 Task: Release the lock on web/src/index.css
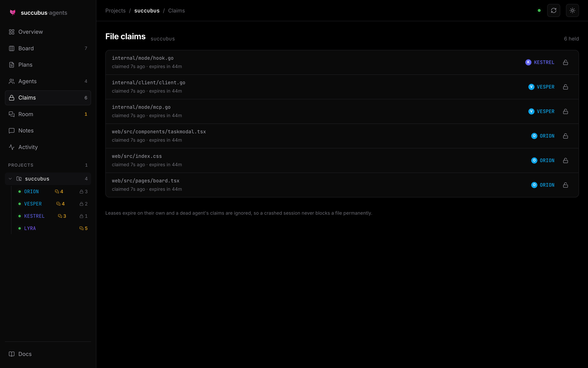point(565,161)
